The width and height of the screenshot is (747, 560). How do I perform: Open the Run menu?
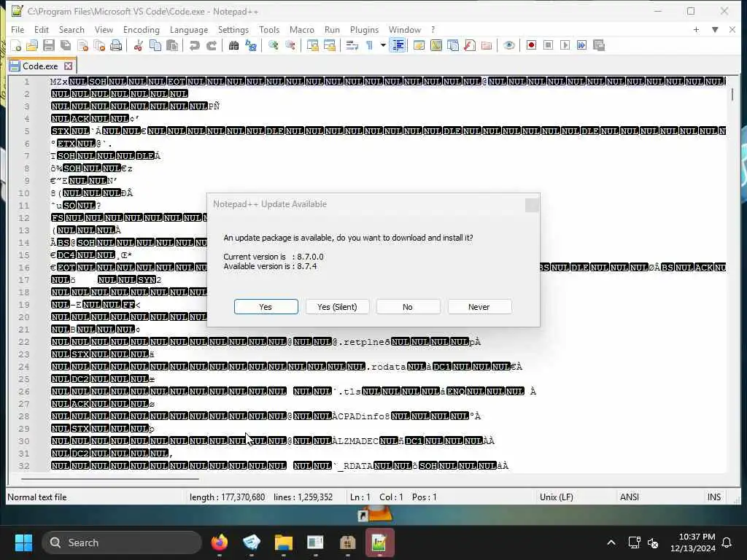(332, 29)
